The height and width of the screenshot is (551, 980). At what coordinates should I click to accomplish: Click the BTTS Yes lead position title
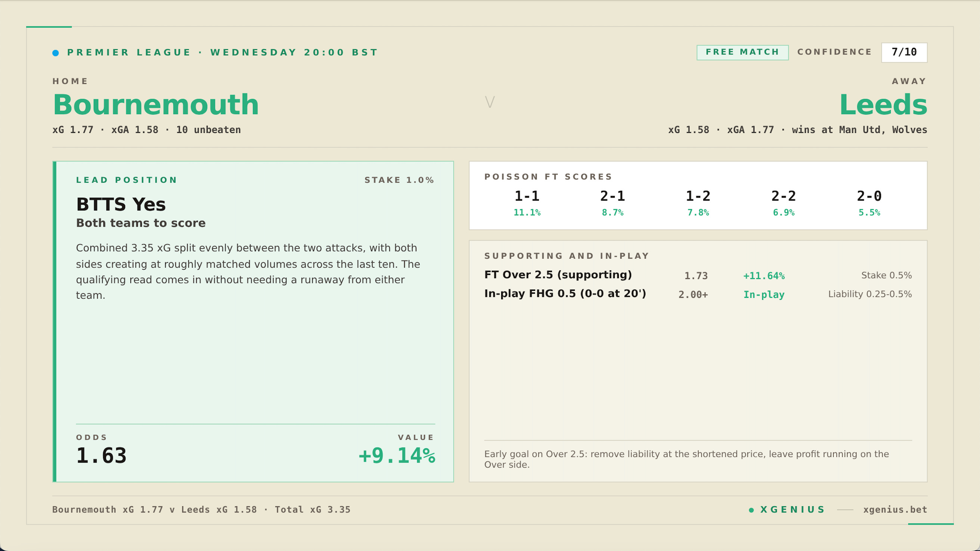click(x=121, y=205)
